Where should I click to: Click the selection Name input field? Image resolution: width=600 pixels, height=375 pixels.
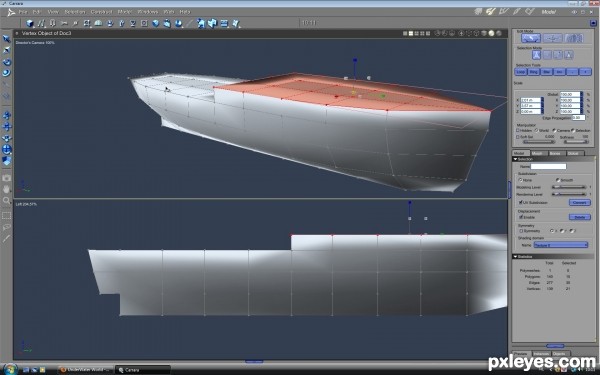(x=548, y=166)
